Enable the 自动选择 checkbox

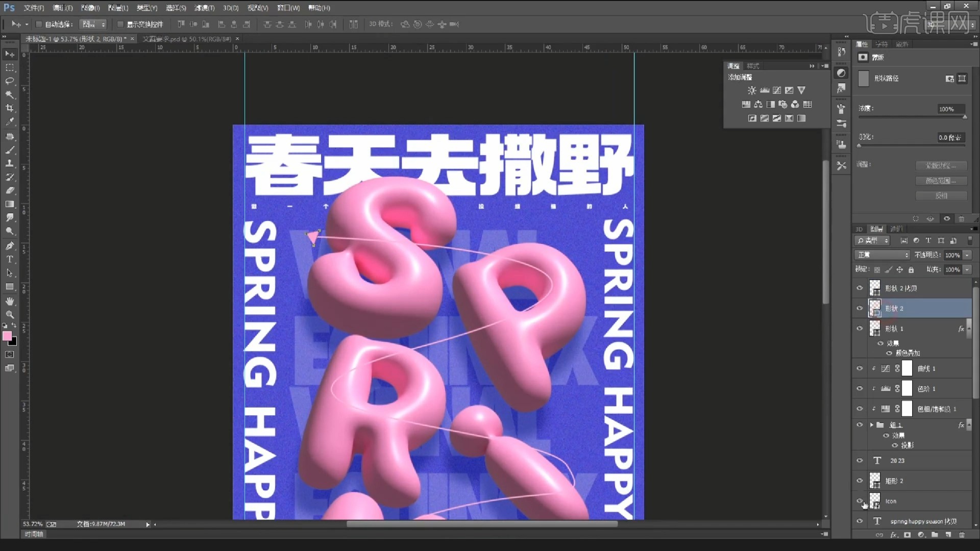click(x=39, y=24)
